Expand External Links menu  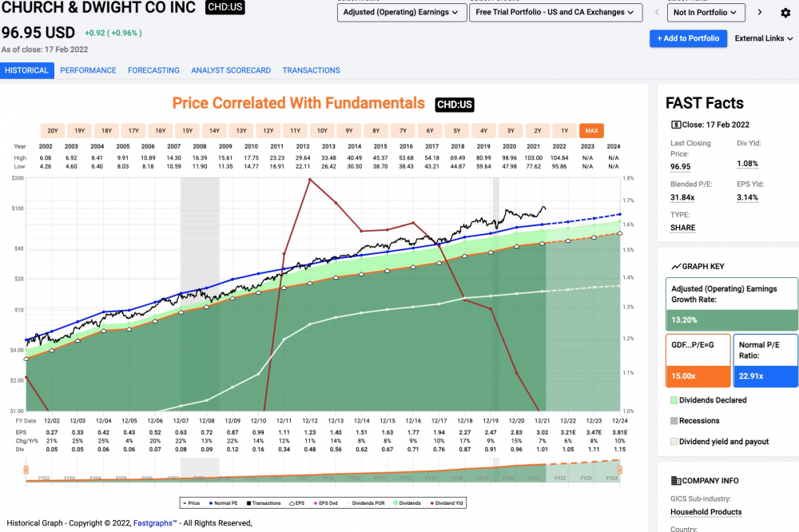tap(763, 38)
